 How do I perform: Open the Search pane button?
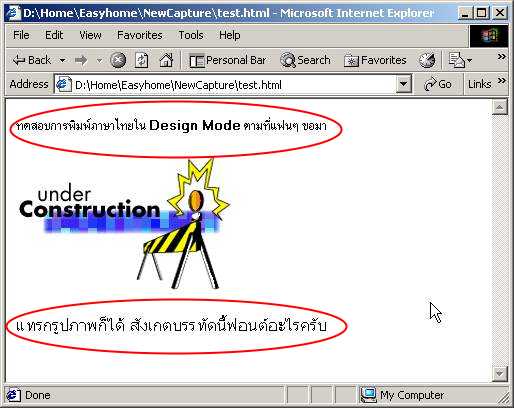click(305, 60)
